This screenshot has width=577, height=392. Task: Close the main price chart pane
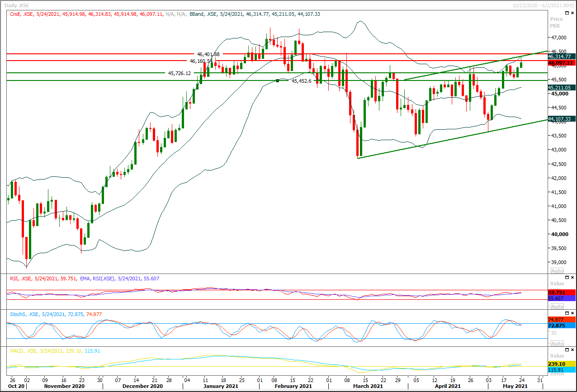point(572,14)
